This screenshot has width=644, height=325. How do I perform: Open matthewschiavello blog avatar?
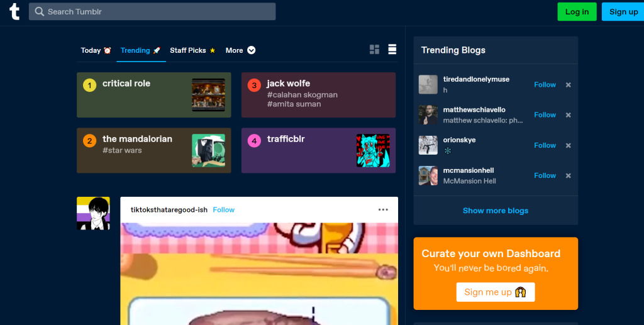428,115
